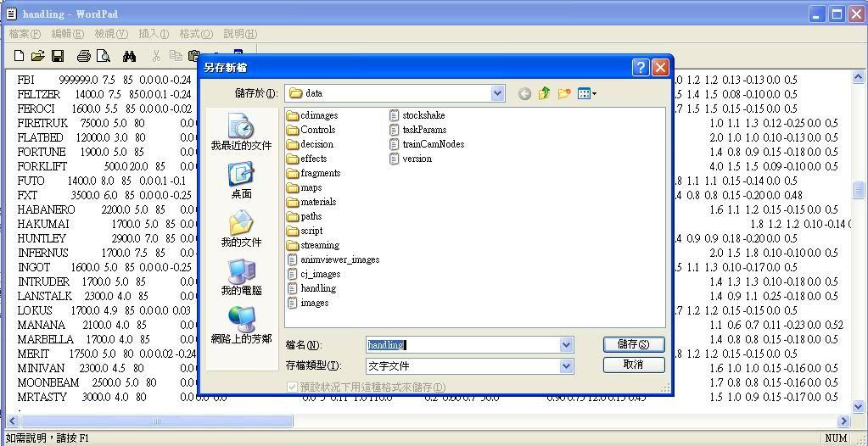The height and width of the screenshot is (446, 868).
Task: Click the 取消 button
Action: click(633, 365)
